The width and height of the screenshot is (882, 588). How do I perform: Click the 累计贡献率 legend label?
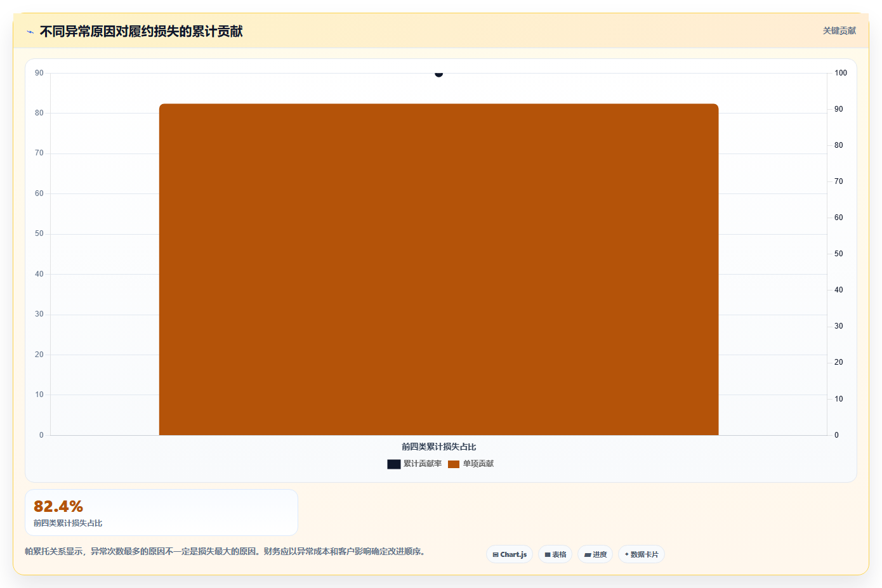(423, 464)
